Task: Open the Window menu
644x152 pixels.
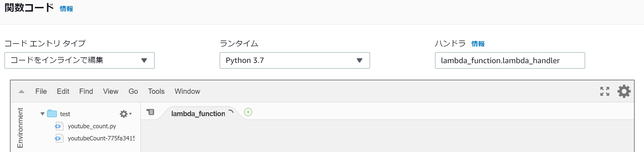Action: coord(187,91)
